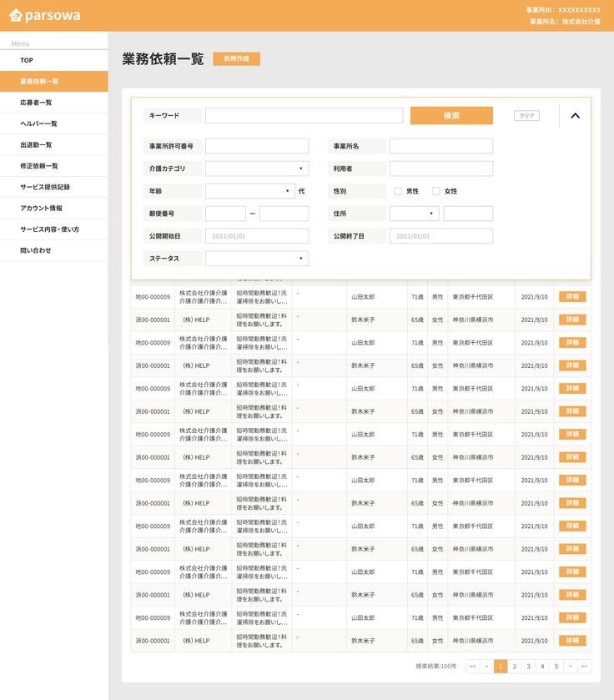
Task: Go to the first page using << icon
Action: pyautogui.click(x=472, y=666)
